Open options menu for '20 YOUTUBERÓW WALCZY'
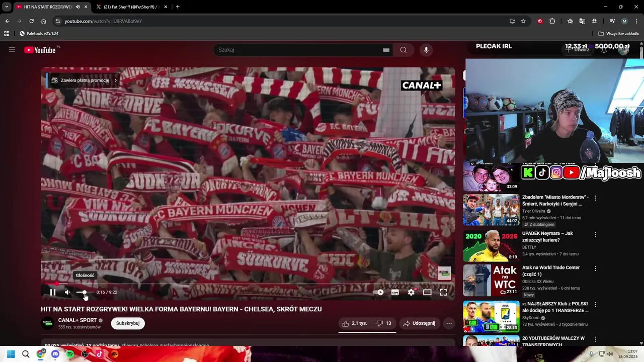 coord(595,339)
